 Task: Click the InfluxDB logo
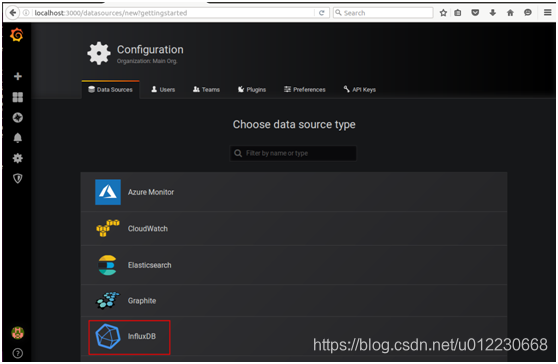108,336
